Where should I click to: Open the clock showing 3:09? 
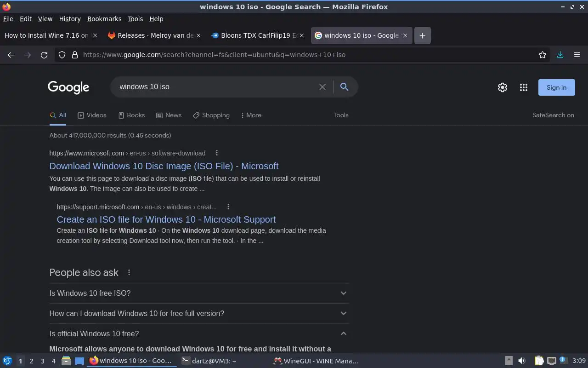(579, 361)
